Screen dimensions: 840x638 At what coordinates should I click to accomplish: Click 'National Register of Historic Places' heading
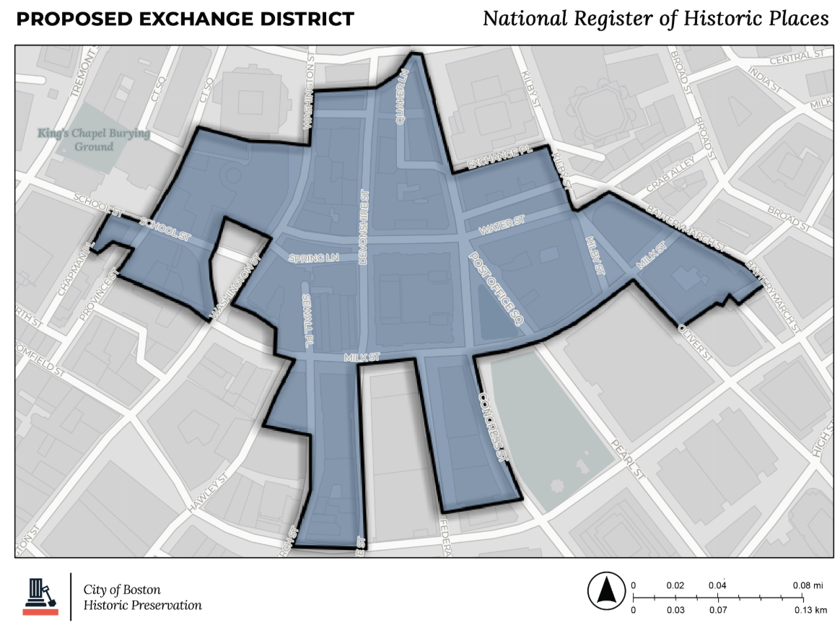tap(656, 19)
